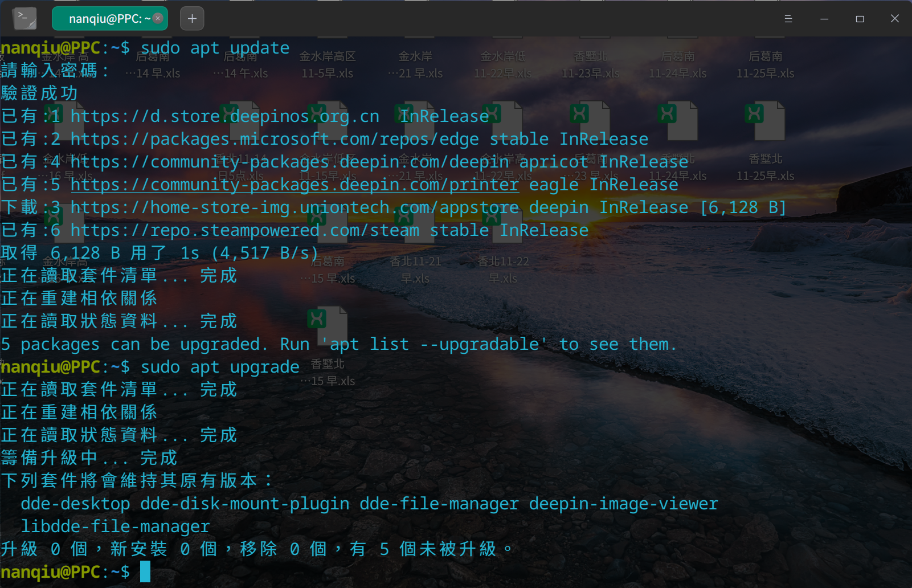Click the '取得 6,128 B 用了 1s' line
Viewport: 912px width, 588px height.
pyautogui.click(x=160, y=253)
